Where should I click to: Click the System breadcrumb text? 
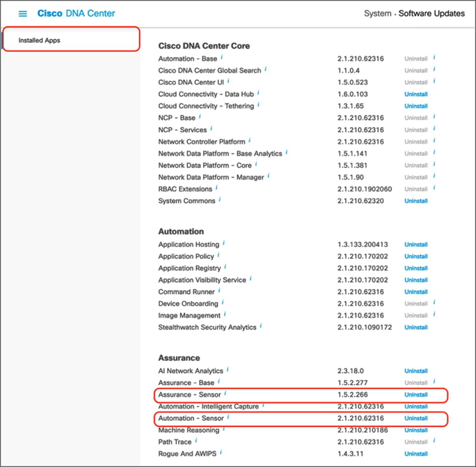(x=377, y=13)
